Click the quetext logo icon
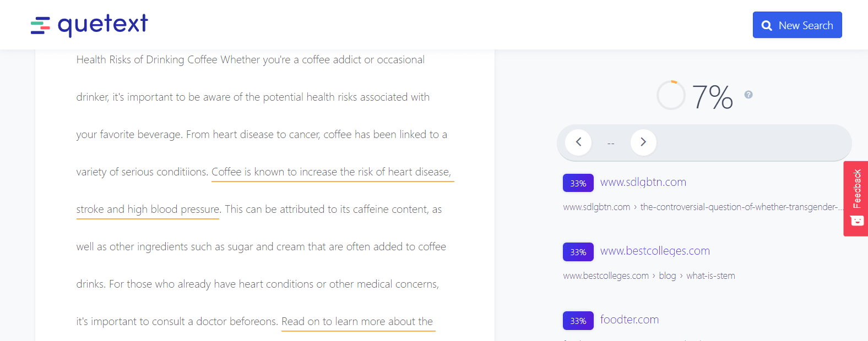 click(x=40, y=26)
